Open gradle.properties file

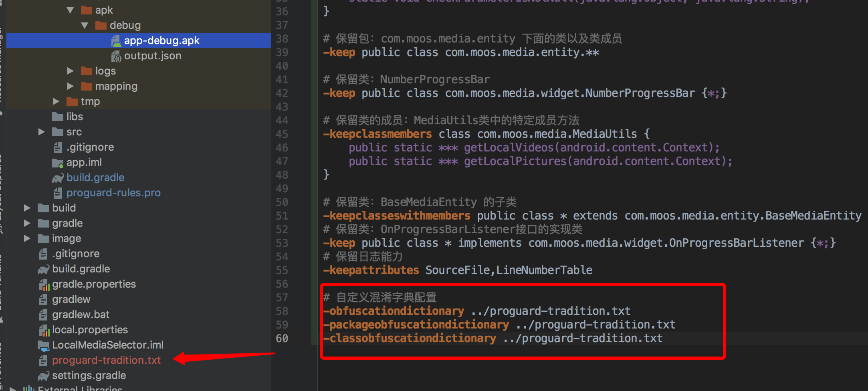pos(94,284)
